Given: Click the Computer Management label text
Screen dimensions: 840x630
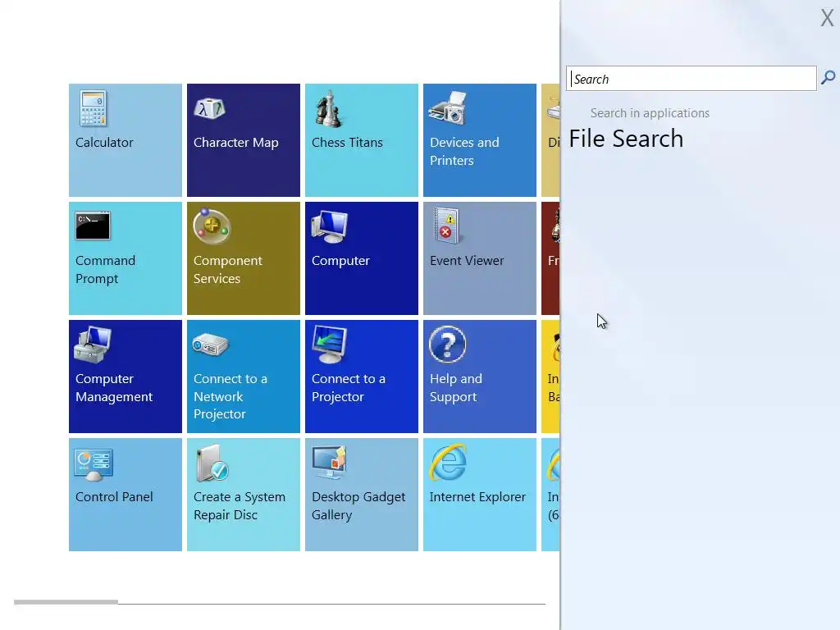Looking at the screenshot, I should pos(114,388).
